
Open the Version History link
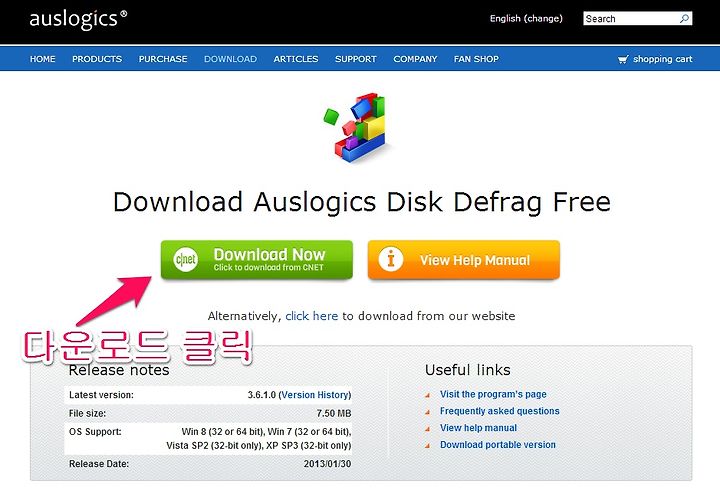click(x=315, y=395)
